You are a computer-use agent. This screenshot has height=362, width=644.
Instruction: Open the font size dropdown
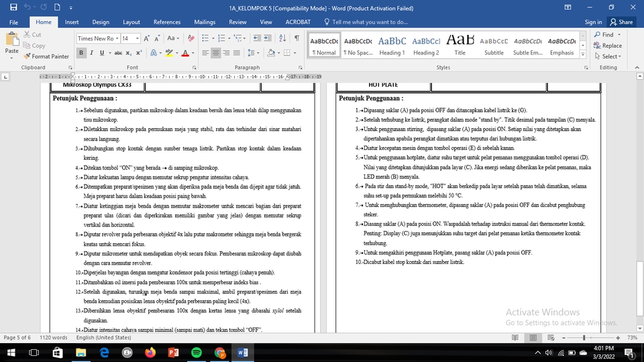[x=137, y=38]
